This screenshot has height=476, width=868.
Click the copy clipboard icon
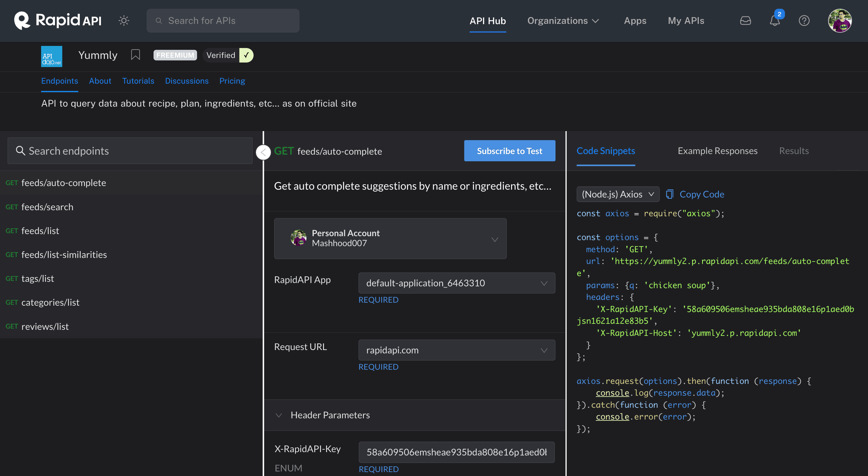click(669, 194)
